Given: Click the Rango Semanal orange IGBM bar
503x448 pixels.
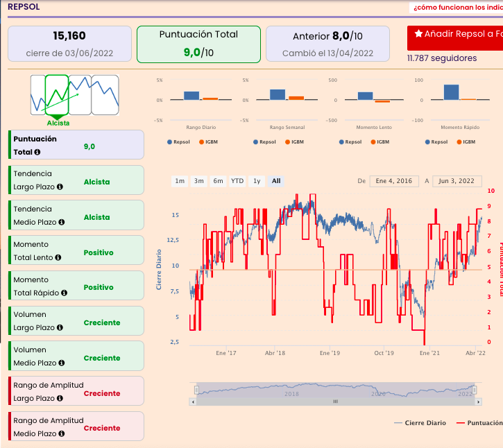Looking at the screenshot, I should pos(296,98).
